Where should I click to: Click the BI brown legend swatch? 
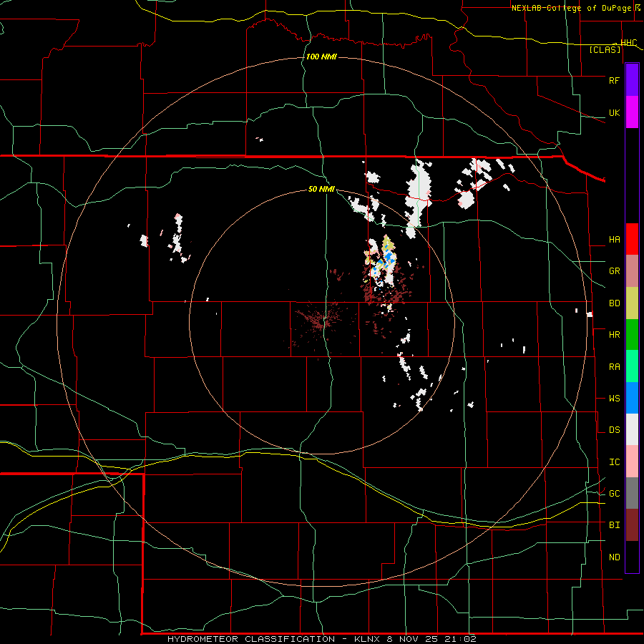(x=632, y=525)
